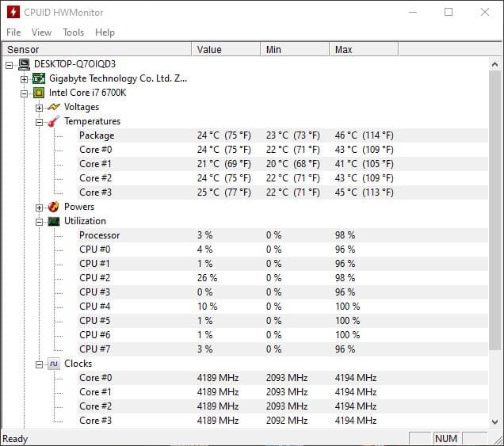Screen dimensions: 504x446
Task: Open the View menu
Action: pyautogui.click(x=41, y=32)
